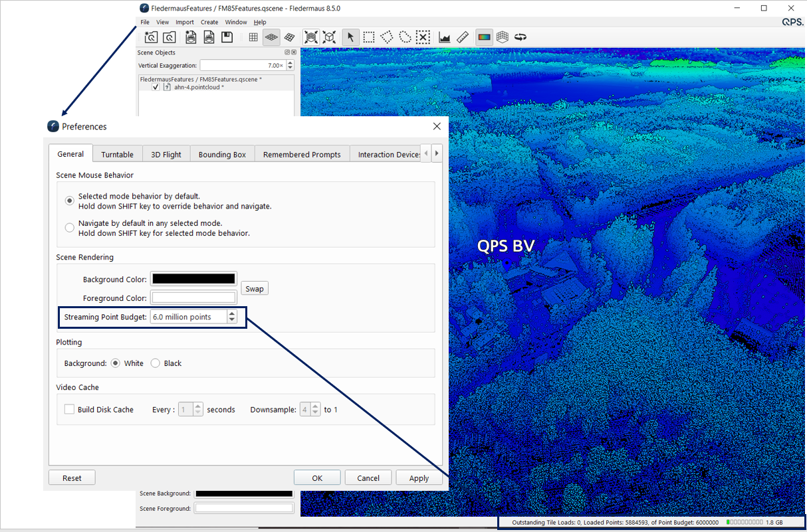Select the Black plotting background option
The width and height of the screenshot is (807, 532).
pyautogui.click(x=156, y=363)
